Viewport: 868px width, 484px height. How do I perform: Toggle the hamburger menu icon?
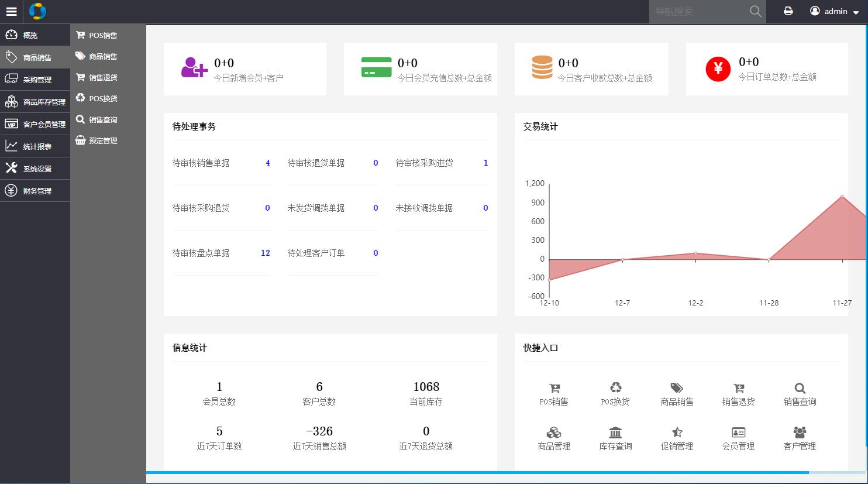[x=11, y=11]
